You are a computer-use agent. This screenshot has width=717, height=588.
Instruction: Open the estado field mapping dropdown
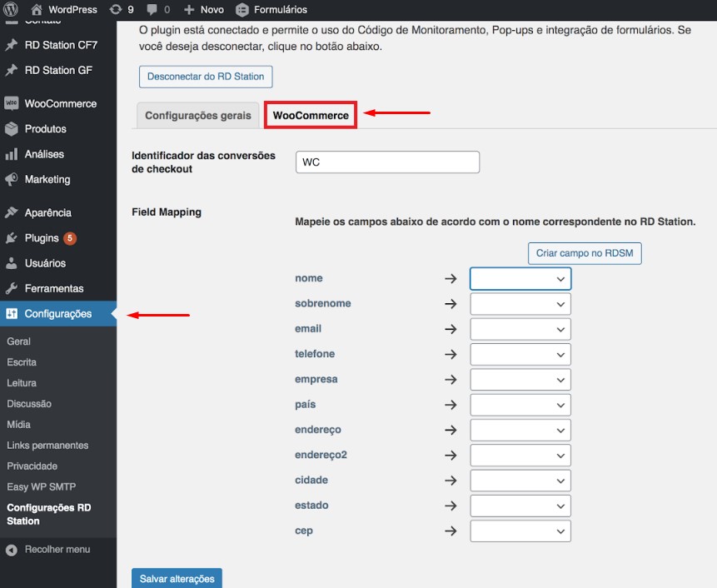[520, 506]
